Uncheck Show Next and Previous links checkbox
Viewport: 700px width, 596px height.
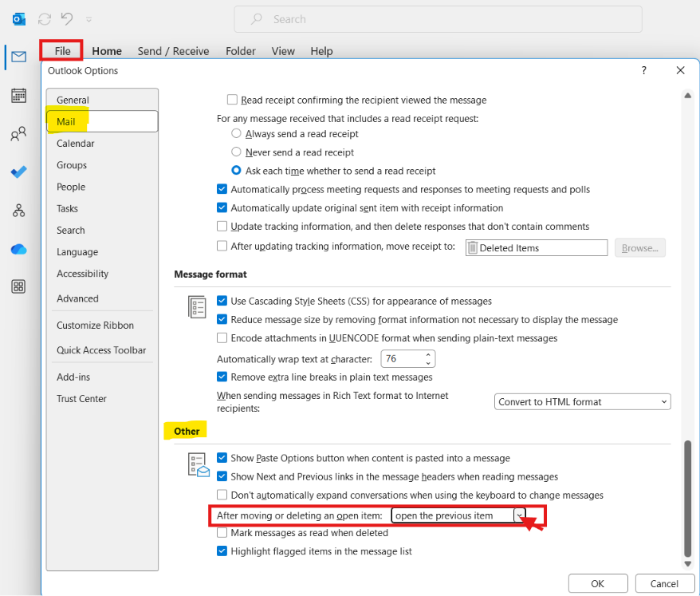222,476
